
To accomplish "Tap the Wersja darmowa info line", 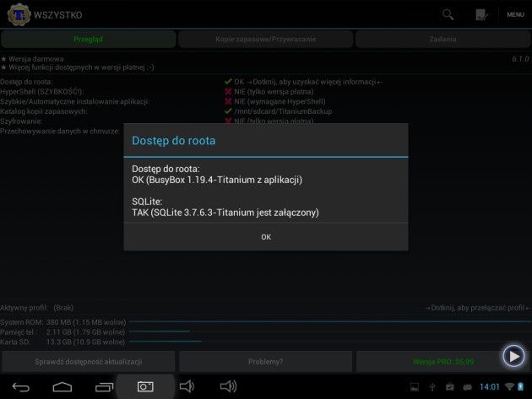I will (32, 59).
